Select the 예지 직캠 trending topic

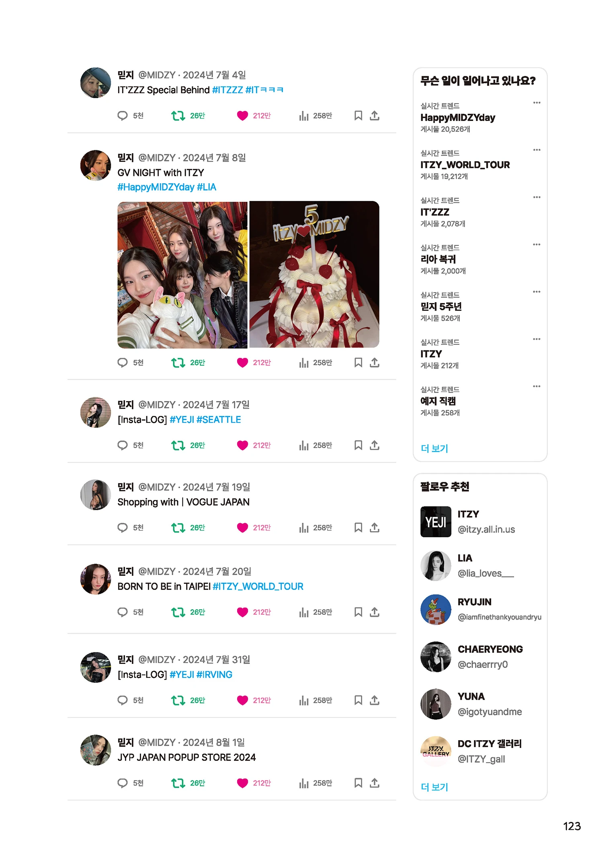coord(438,401)
